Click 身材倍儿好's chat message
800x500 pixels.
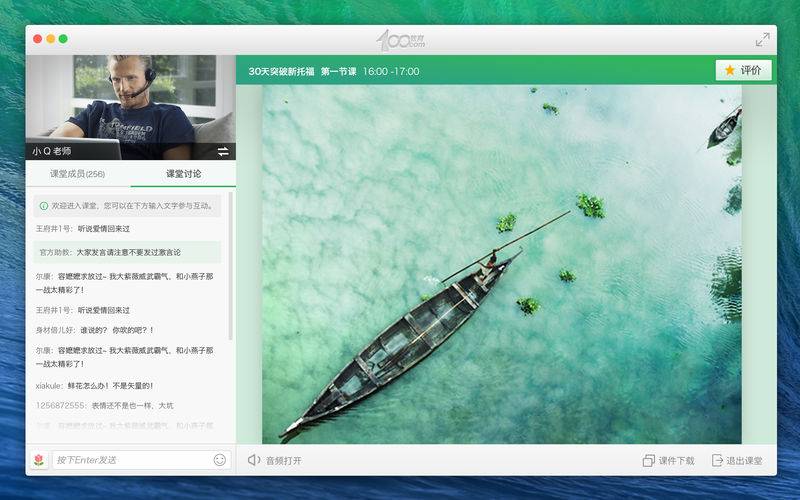point(95,330)
